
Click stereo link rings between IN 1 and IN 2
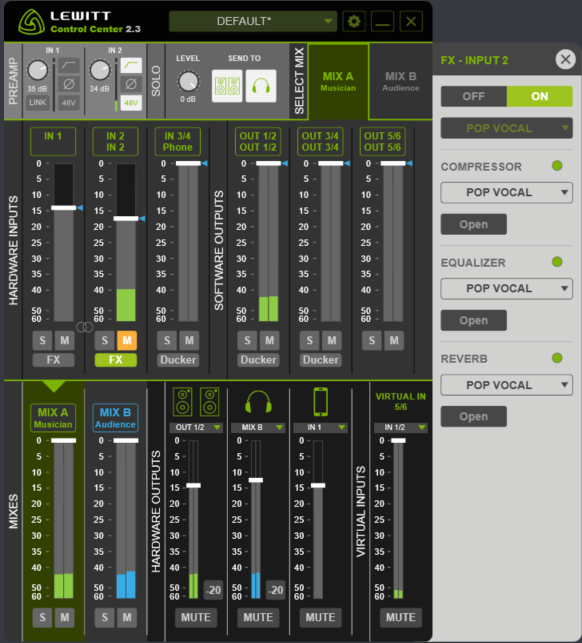pyautogui.click(x=84, y=327)
